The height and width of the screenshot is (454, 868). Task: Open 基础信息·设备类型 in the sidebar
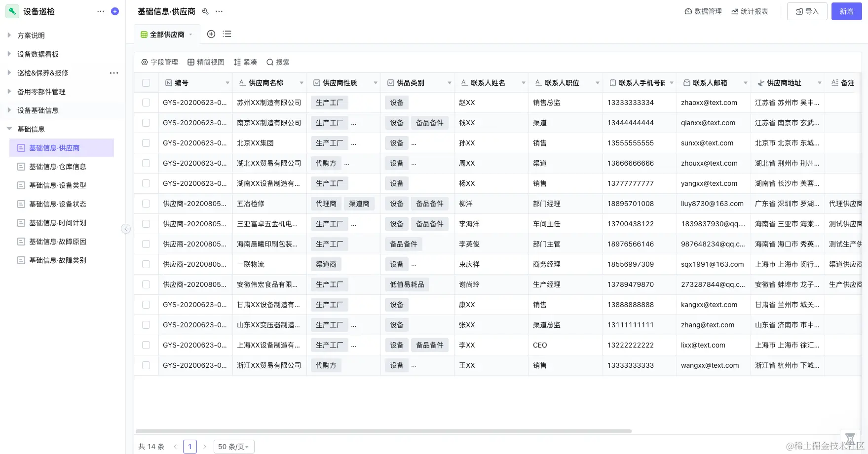(62, 185)
